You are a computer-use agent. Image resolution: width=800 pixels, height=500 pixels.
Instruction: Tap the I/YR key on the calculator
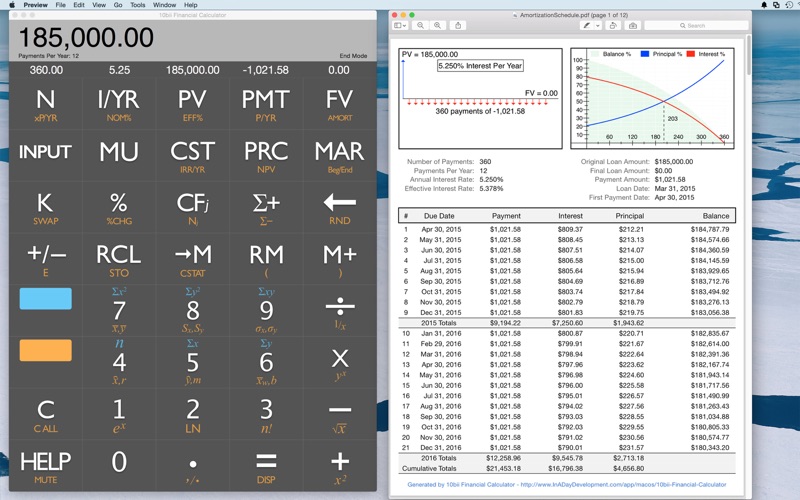119,104
